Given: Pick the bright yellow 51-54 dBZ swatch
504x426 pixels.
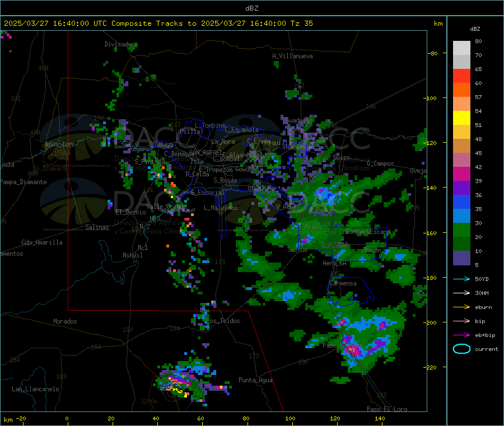Looking at the screenshot, I should pos(461,118).
